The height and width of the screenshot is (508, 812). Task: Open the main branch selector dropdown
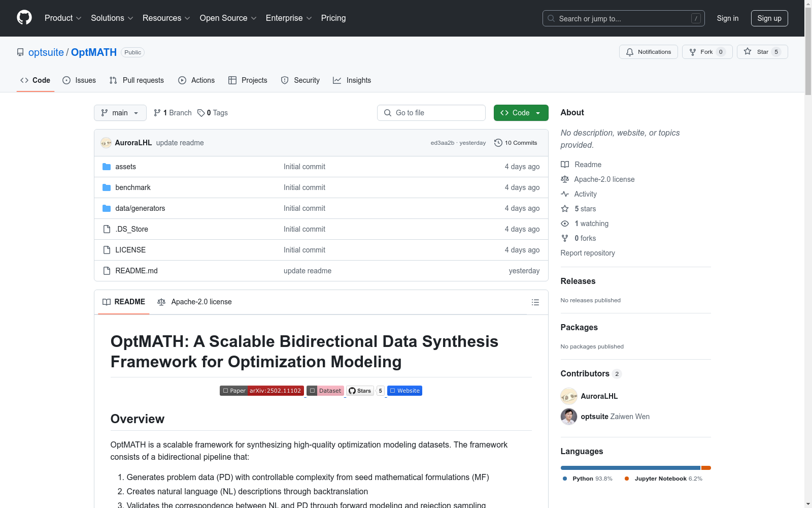click(120, 113)
